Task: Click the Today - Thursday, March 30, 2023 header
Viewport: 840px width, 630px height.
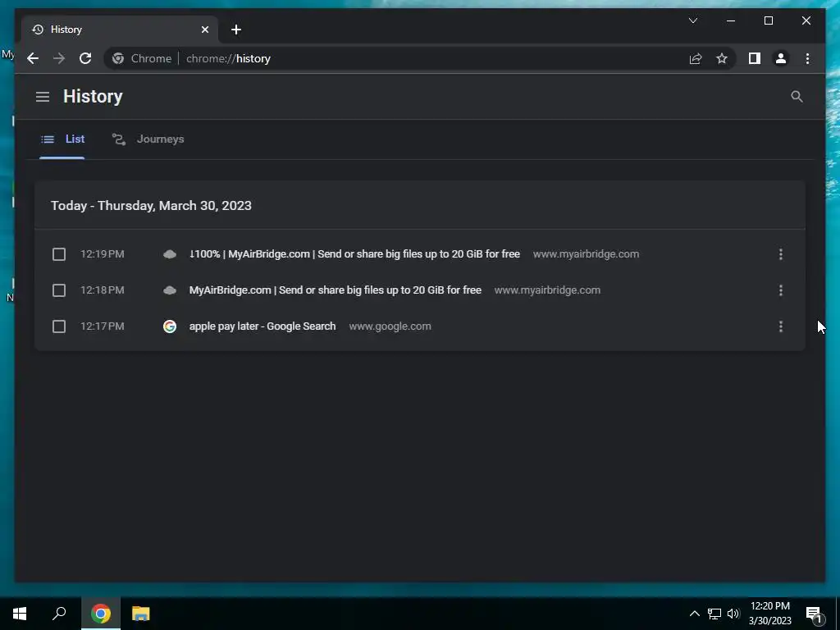Action: (x=151, y=206)
